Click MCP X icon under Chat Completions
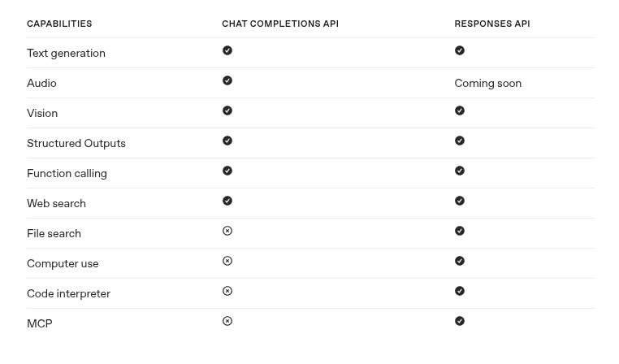Viewport: 619px width, 364px height. point(227,321)
